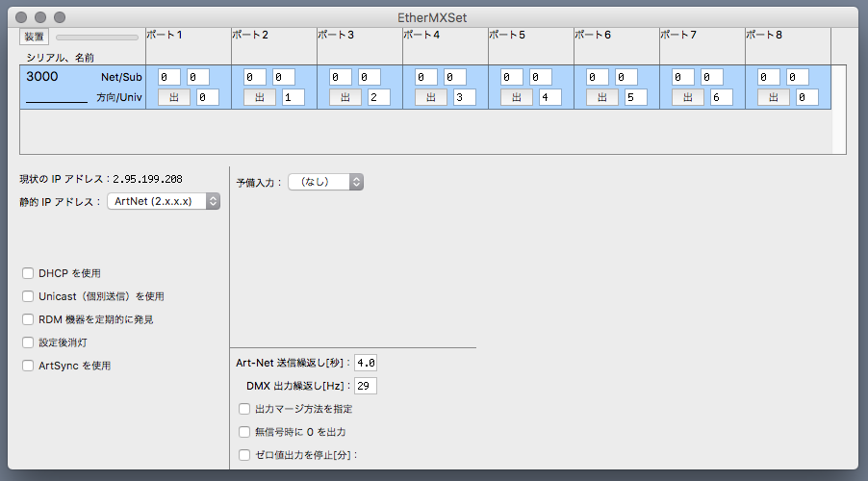Click port 6 Sub field
Image resolution: width=868 pixels, height=481 pixels.
(626, 77)
